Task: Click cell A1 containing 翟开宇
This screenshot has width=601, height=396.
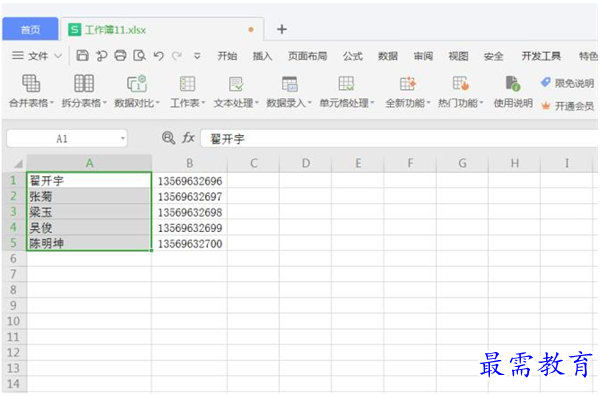Action: click(x=89, y=180)
